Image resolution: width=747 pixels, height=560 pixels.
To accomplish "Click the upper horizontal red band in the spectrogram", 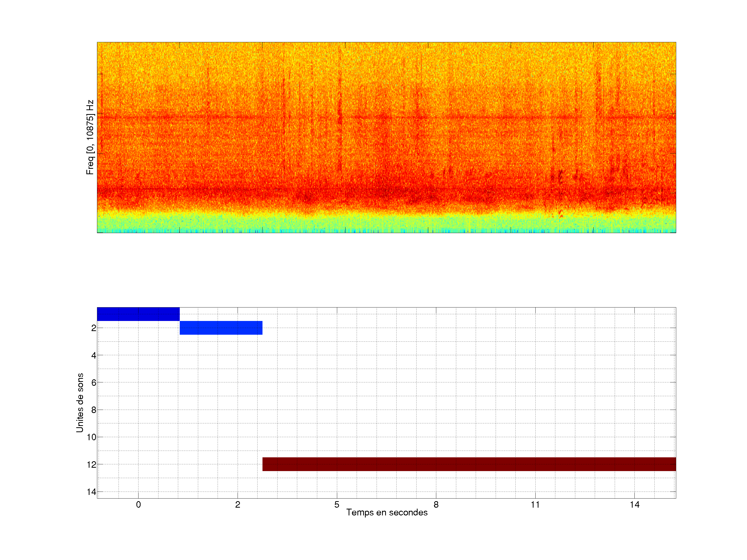I will (386, 117).
